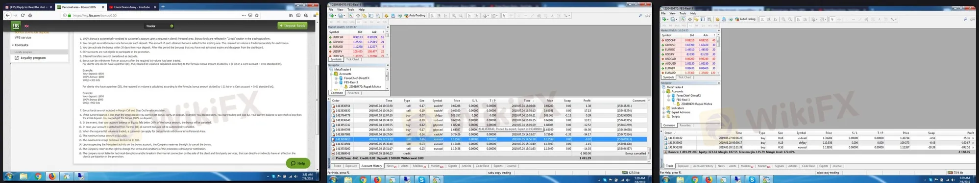Open File menu in right MetaTrader window
Viewport: 980px width, 183px height.
(663, 13)
